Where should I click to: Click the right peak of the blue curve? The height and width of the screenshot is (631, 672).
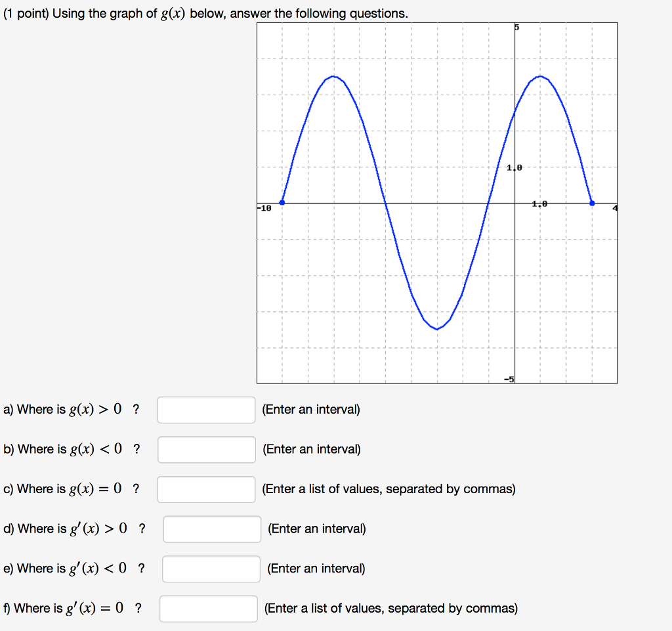[540, 77]
